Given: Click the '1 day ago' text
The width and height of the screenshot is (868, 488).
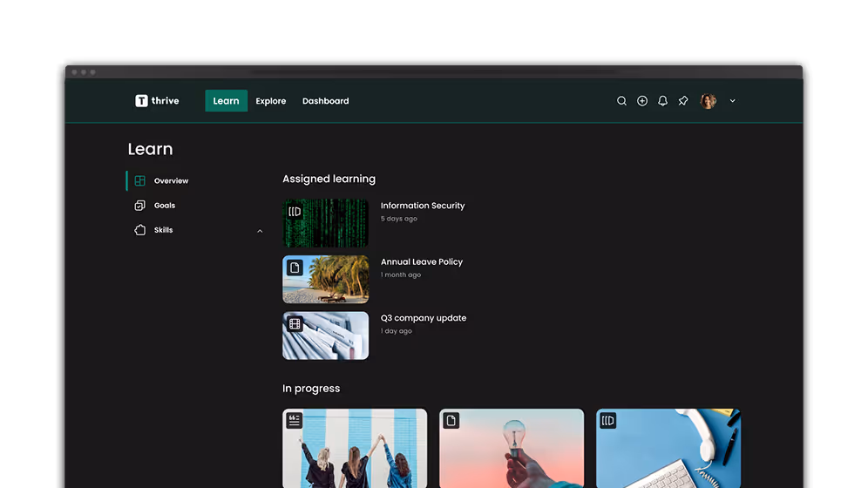Looking at the screenshot, I should 396,331.
